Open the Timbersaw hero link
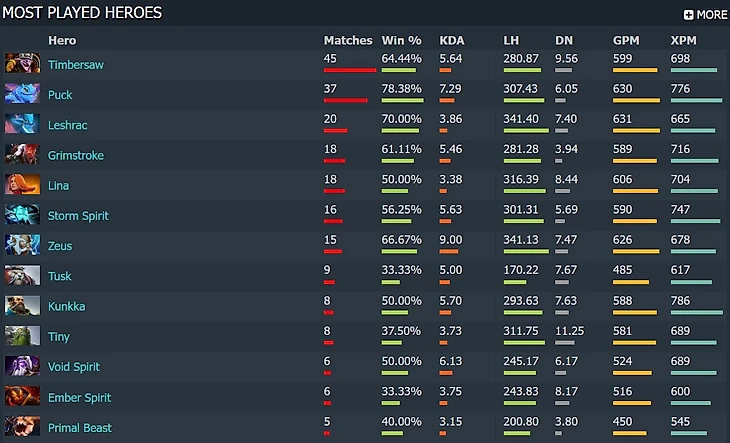The image size is (730, 443). point(76,65)
